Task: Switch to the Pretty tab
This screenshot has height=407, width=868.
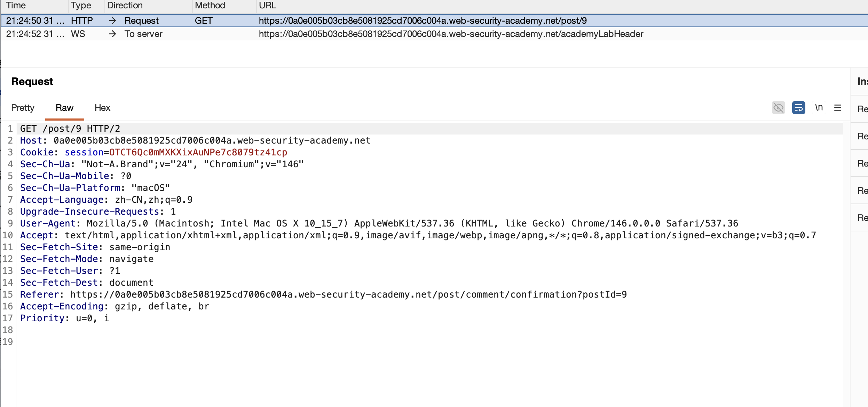Action: pyautogui.click(x=23, y=108)
